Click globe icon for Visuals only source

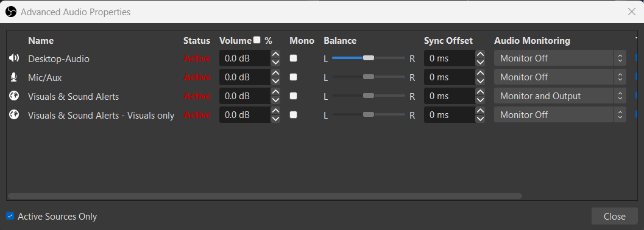click(x=14, y=115)
